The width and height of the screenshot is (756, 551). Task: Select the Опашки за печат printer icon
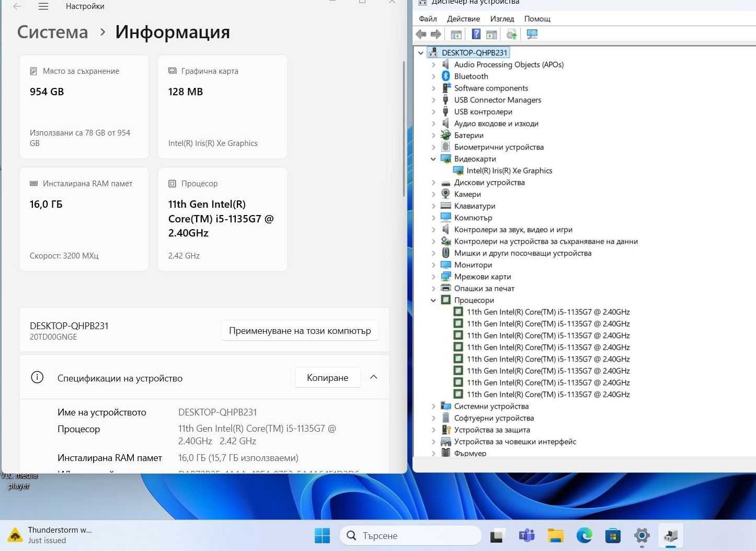[x=445, y=288]
